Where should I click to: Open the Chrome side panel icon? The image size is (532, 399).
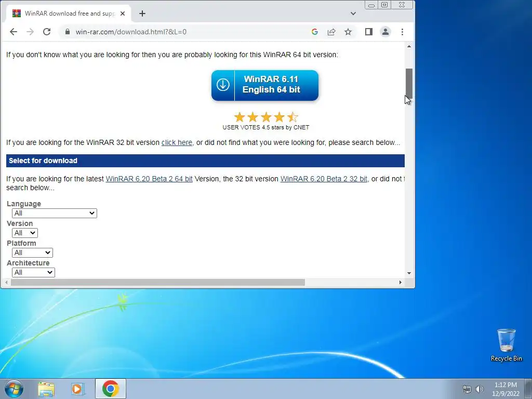coord(369,32)
